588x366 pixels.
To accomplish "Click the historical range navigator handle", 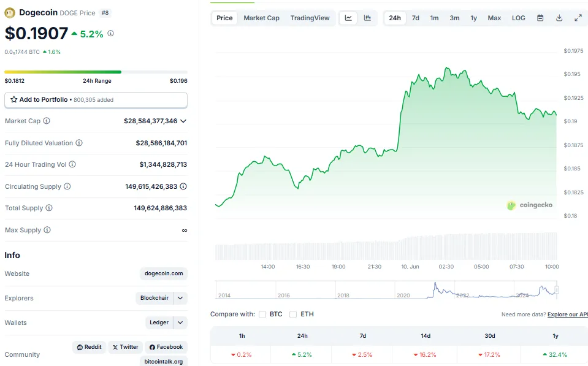I will 557,290.
